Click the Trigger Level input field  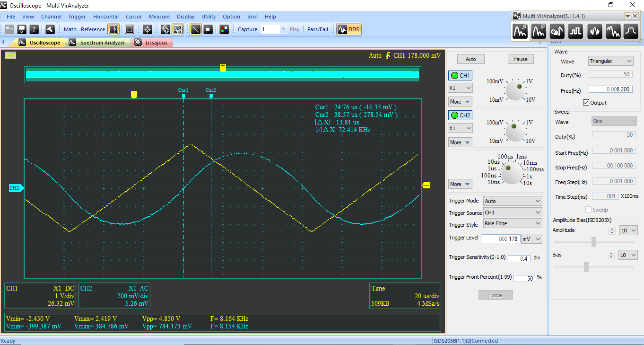tap(501, 239)
